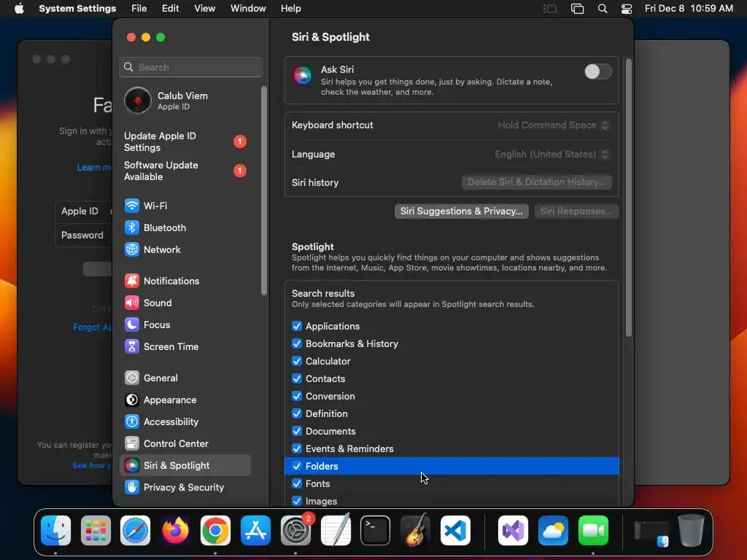The width and height of the screenshot is (747, 560).
Task: Click the sidebar Search field
Action: tap(190, 67)
